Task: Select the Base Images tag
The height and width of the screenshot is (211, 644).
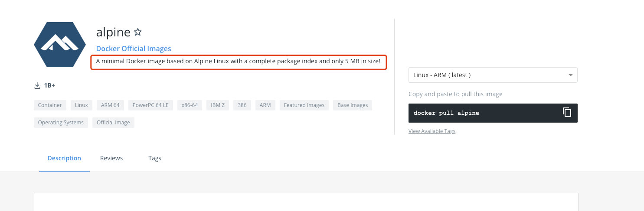Action: click(x=353, y=105)
